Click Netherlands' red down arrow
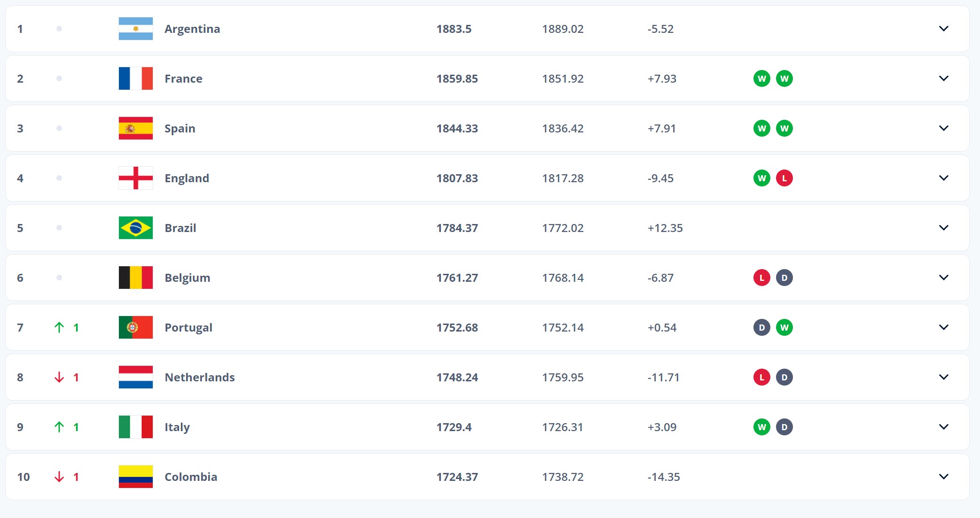Viewport: 980px width, 518px height. pyautogui.click(x=59, y=377)
